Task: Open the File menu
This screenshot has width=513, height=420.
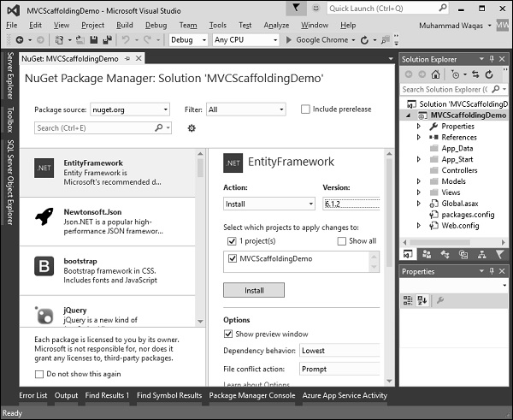Action: coord(11,25)
